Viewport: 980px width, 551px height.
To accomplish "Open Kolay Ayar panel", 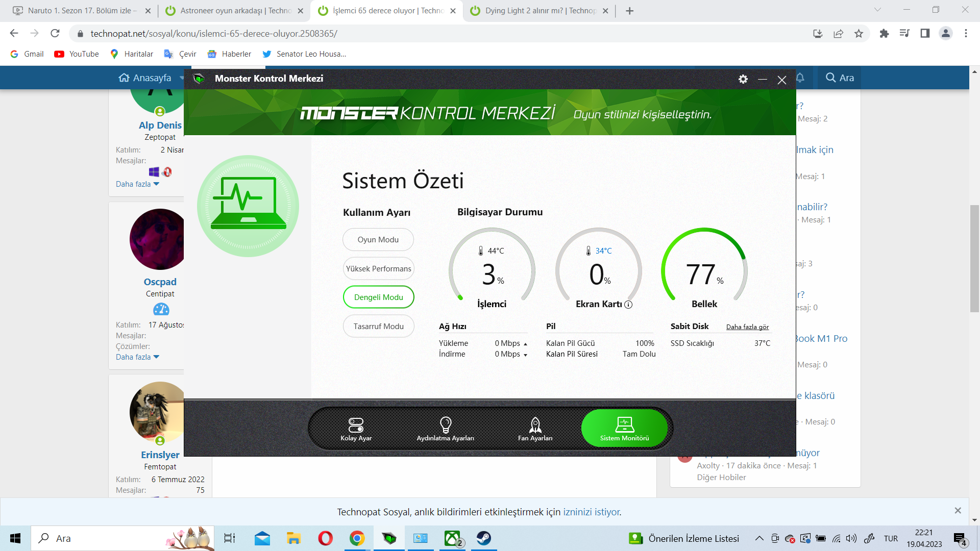I will point(356,429).
